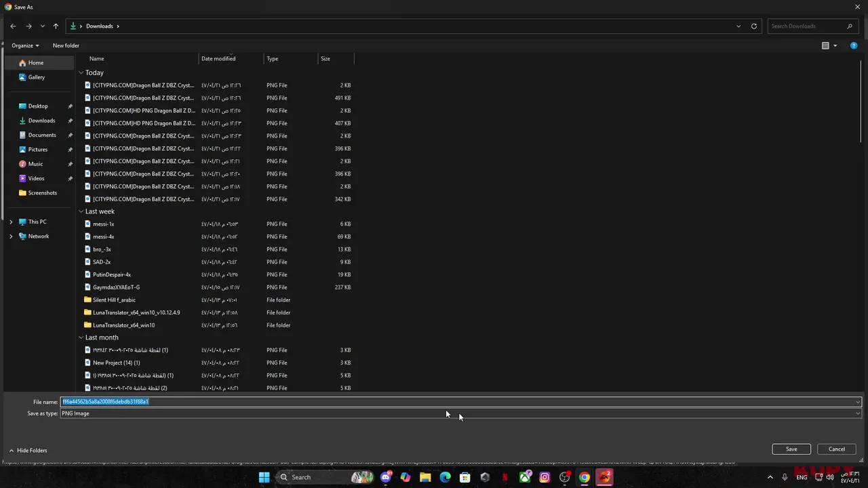This screenshot has height=488, width=868.
Task: Open Screenshots folder in navigation pane
Action: [43, 192]
